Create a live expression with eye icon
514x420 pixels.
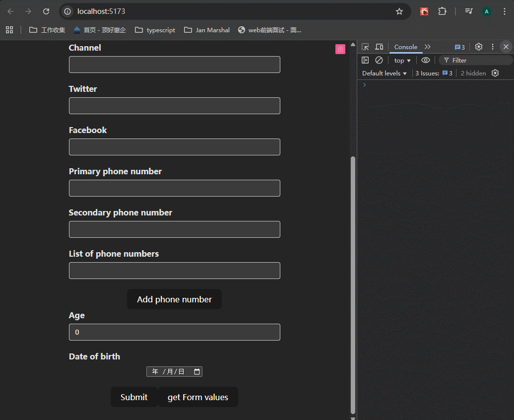(425, 60)
